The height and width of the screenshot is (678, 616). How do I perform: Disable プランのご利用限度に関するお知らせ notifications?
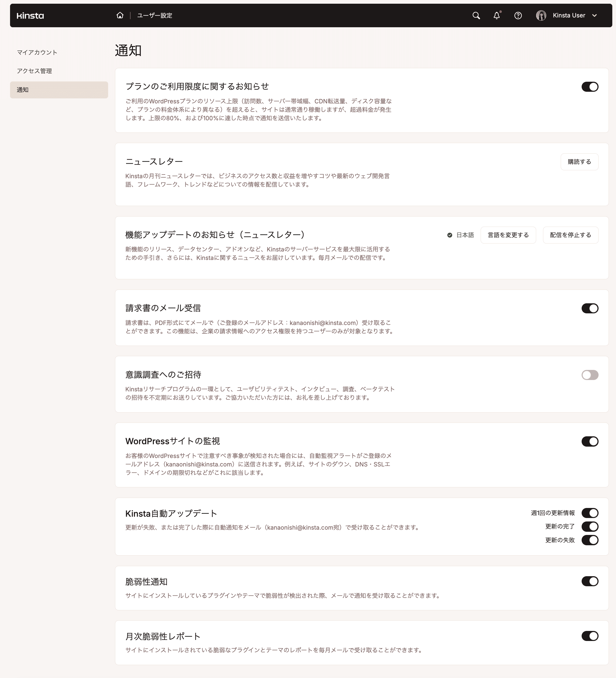[x=590, y=87]
